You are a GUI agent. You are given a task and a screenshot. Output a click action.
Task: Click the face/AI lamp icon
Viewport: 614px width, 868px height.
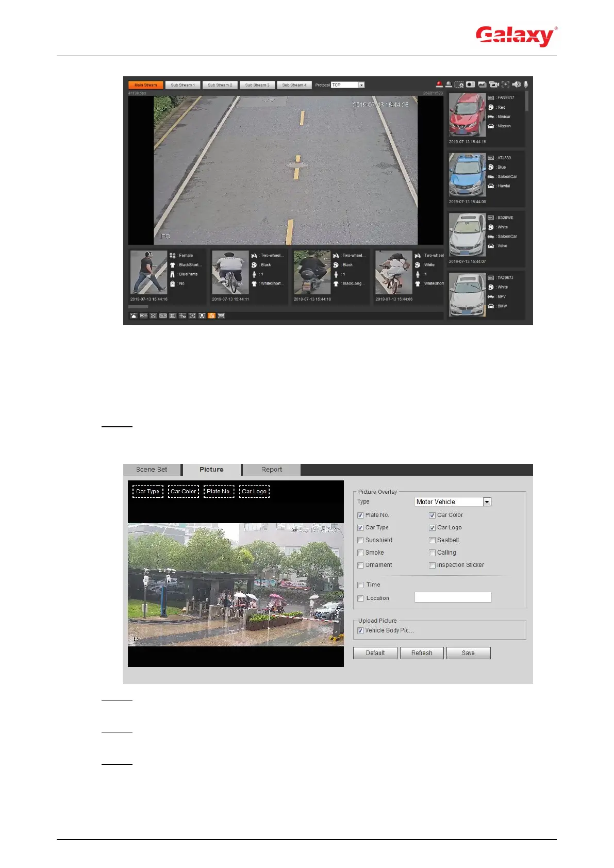[202, 315]
